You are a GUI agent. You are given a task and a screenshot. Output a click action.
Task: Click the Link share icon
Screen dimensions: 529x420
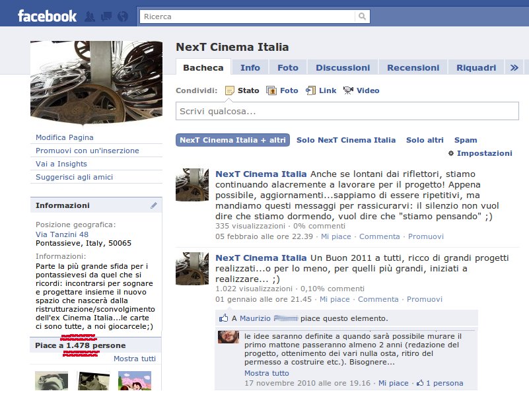[310, 90]
